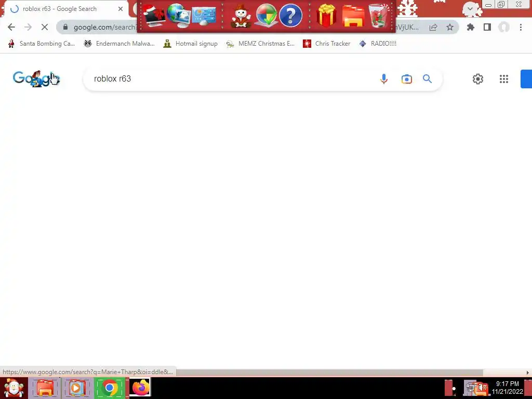
Task: Stop loading the page with the X button
Action: coord(45,27)
